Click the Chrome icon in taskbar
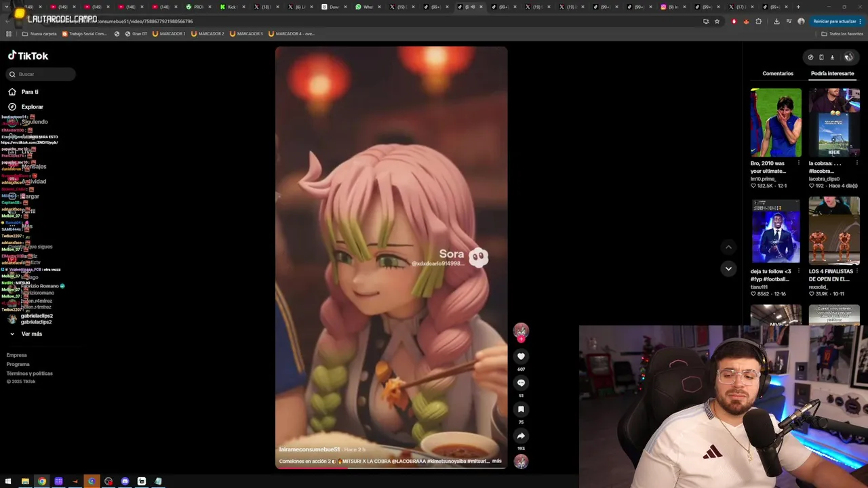This screenshot has width=868, height=488. (42, 481)
